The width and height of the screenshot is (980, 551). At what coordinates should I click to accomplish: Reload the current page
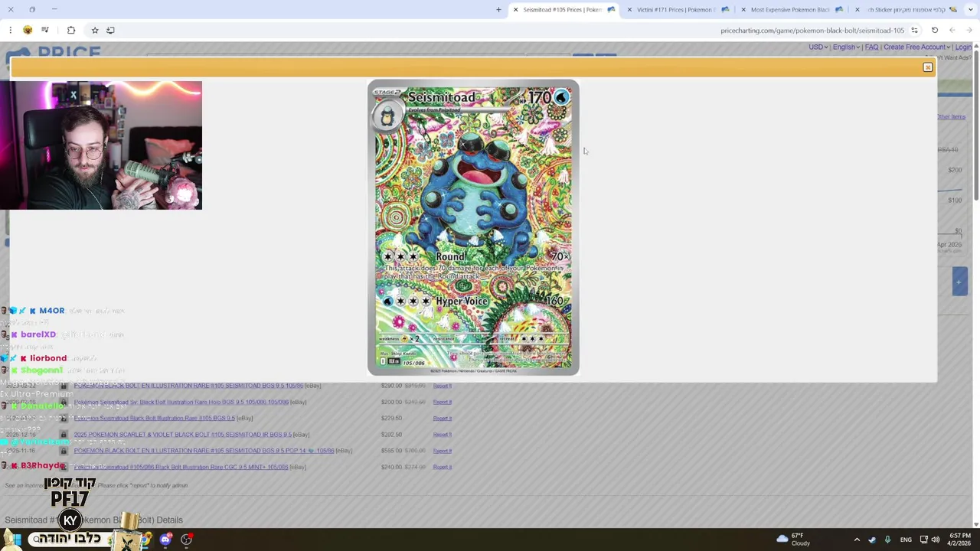coord(935,30)
